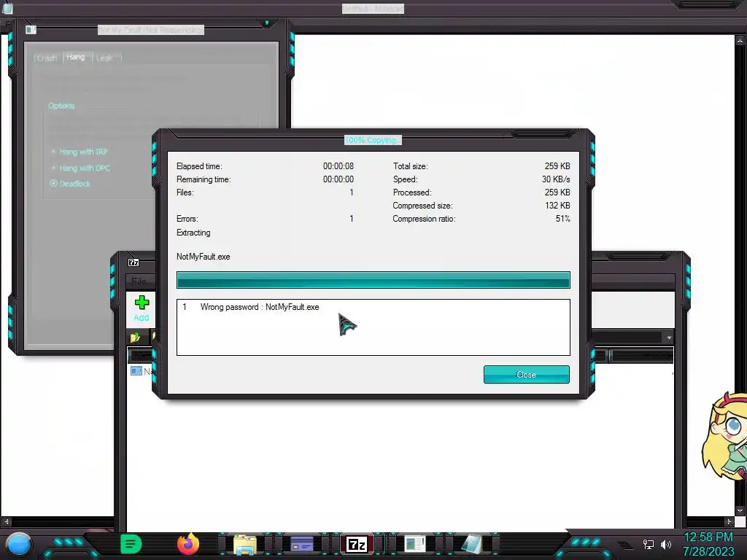Select the NotMyFault file entry icon in 7-Zip list

click(136, 370)
